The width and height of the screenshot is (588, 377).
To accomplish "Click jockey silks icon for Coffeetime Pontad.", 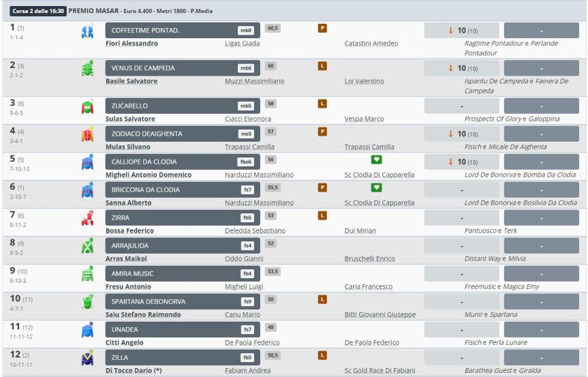I will tap(87, 29).
